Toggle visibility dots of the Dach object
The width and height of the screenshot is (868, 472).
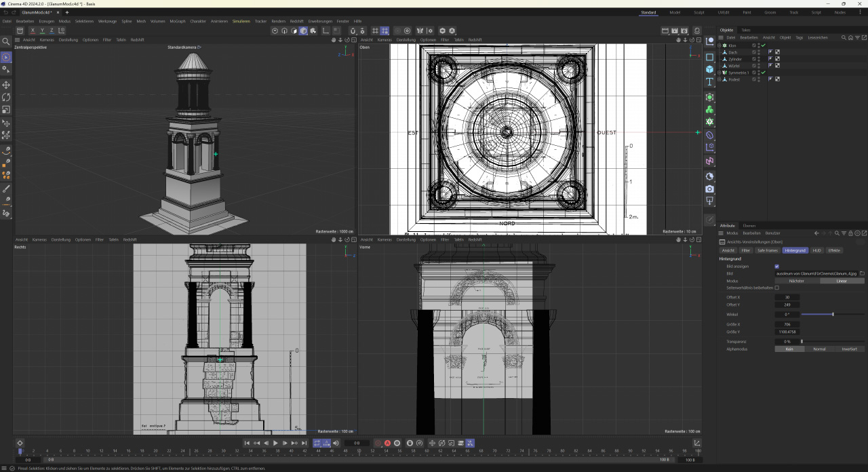point(759,52)
